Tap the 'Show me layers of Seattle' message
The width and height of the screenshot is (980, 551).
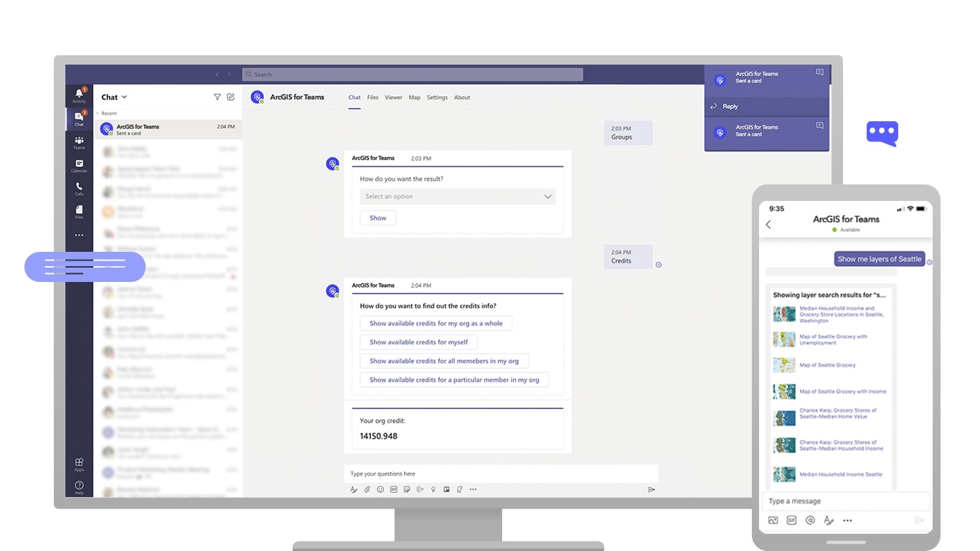pos(880,259)
